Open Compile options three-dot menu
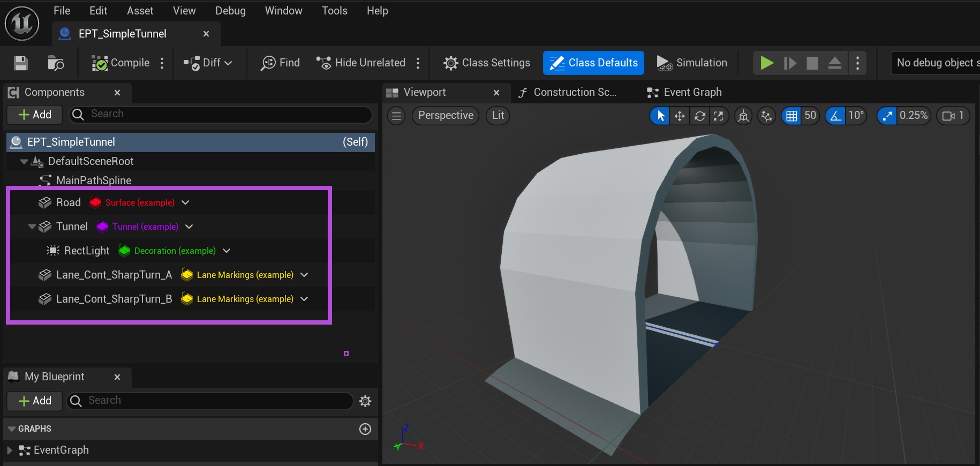 coord(162,63)
